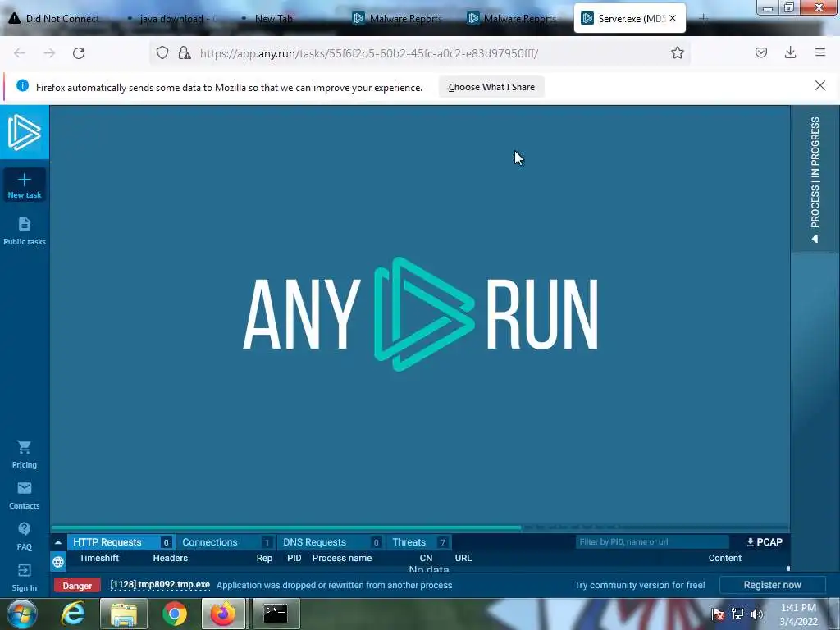This screenshot has width=840, height=630.
Task: Click the Register now button
Action: pos(772,585)
